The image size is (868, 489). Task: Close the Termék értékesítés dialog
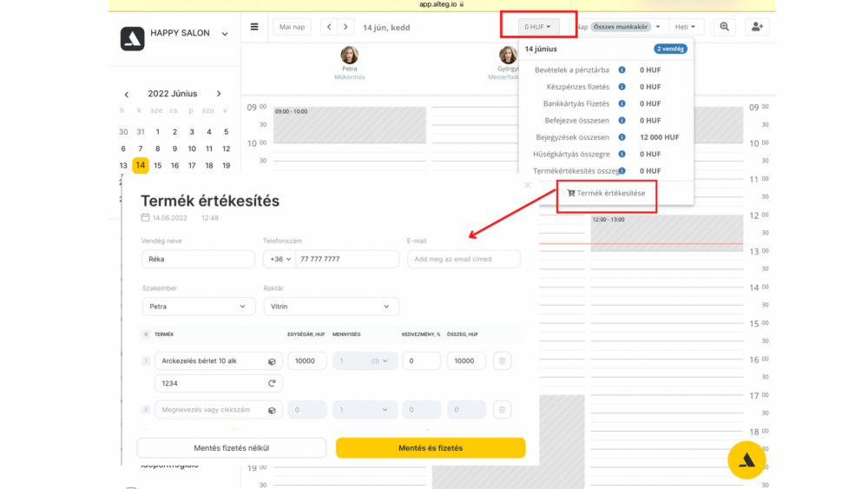pos(528,186)
